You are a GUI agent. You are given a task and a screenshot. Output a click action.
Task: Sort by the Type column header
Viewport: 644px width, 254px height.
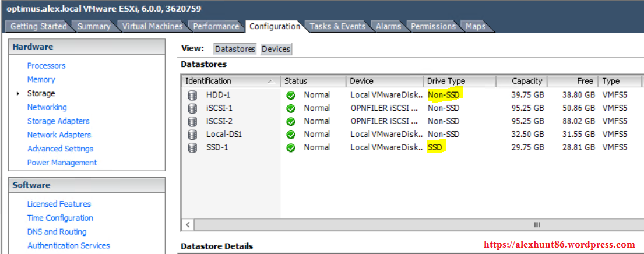coord(620,81)
